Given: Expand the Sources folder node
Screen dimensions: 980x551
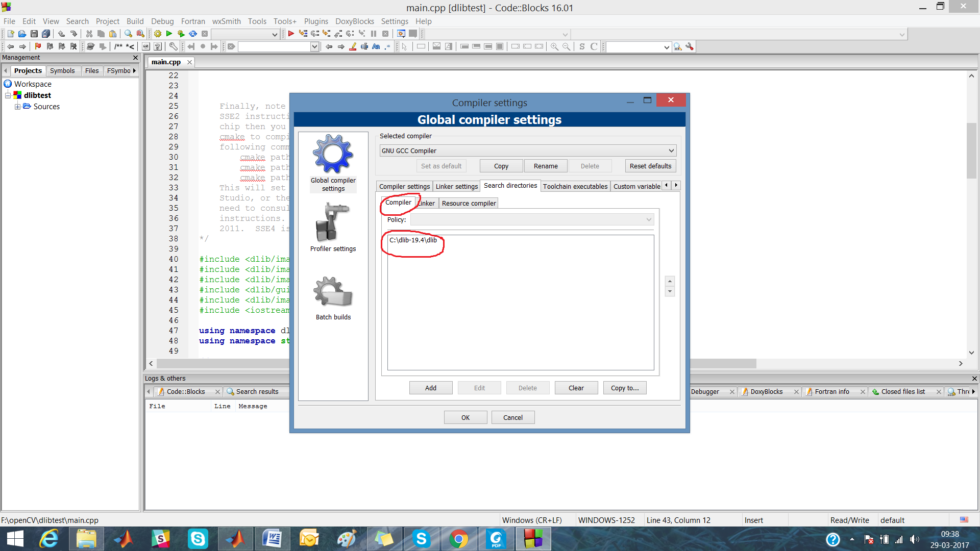Looking at the screenshot, I should [17, 107].
